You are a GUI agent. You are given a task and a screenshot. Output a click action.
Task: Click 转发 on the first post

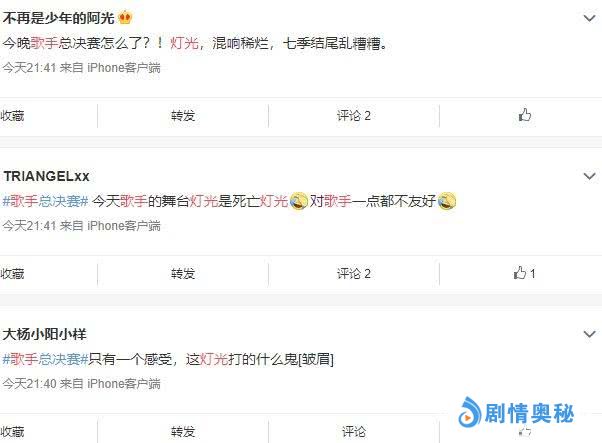click(x=183, y=116)
